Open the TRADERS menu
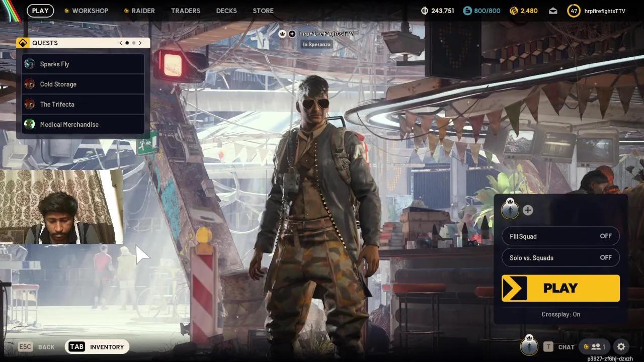The image size is (644, 362). (186, 10)
